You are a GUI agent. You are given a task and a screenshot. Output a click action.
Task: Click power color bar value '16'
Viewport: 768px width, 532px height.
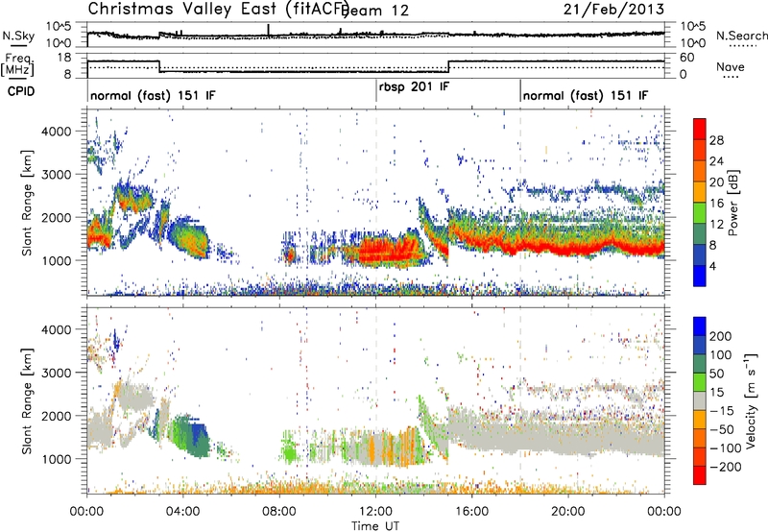pos(716,203)
